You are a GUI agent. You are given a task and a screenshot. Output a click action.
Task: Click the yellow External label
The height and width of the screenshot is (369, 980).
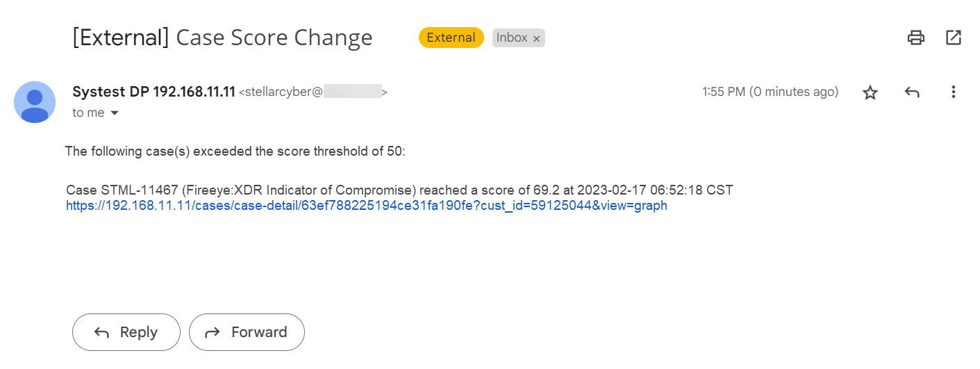451,38
